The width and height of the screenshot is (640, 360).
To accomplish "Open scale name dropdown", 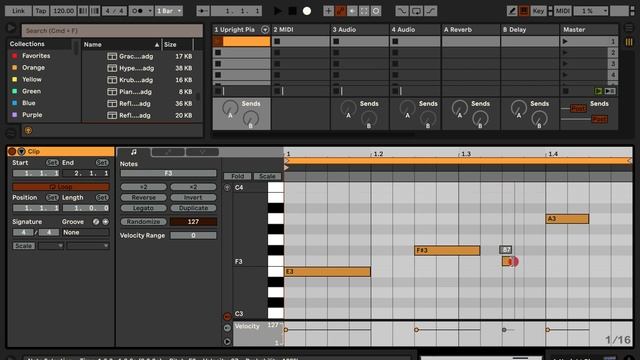I will 88,246.
